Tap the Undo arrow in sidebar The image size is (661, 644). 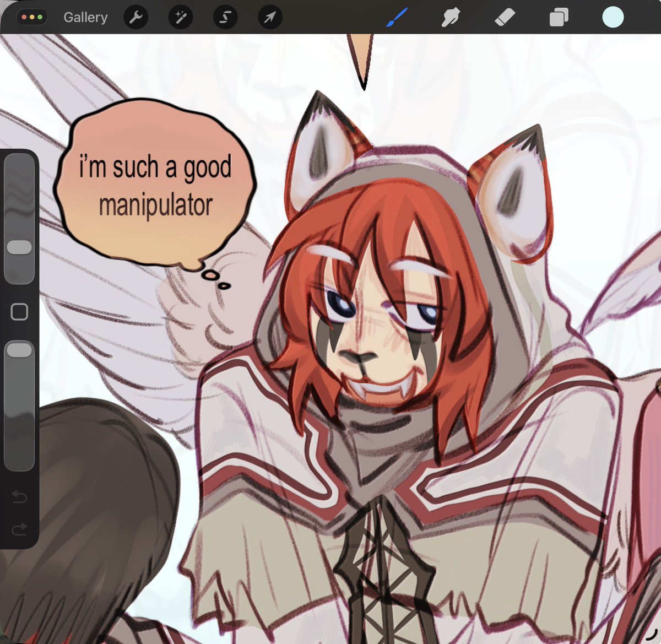point(19,497)
